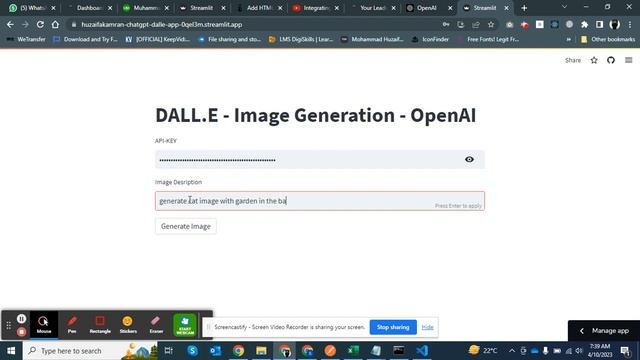Show hidden system tray icons

point(512,351)
